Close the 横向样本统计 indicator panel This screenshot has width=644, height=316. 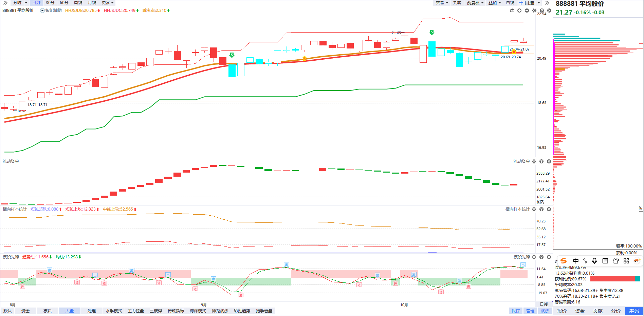(549, 209)
